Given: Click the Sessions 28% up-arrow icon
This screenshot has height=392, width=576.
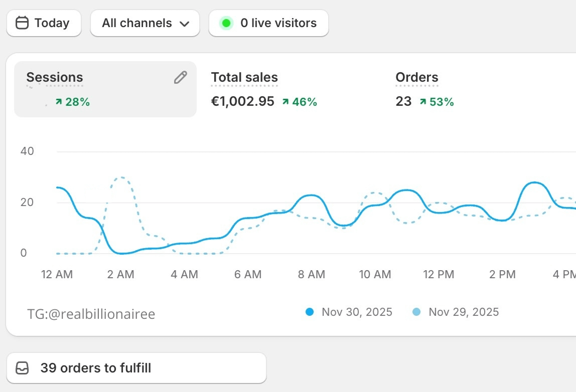Looking at the screenshot, I should [59, 102].
